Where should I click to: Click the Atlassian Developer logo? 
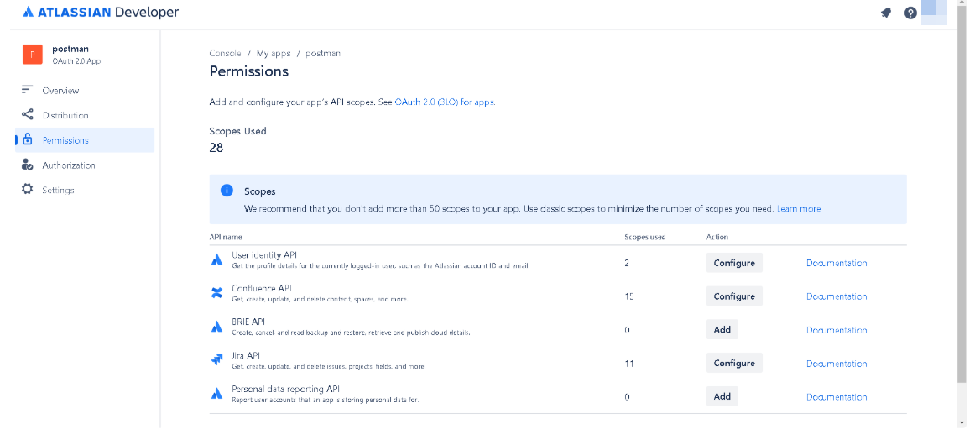click(x=101, y=13)
